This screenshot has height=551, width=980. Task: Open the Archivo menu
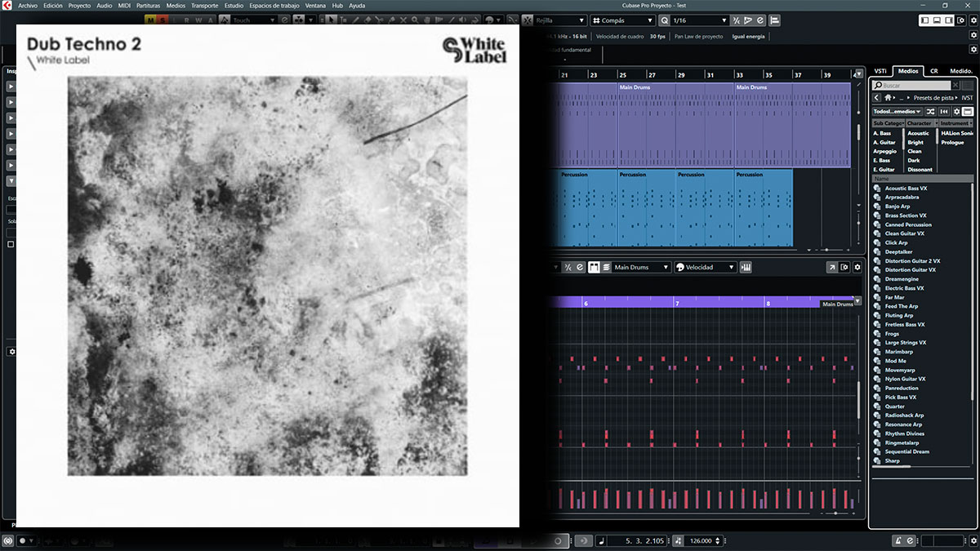(28, 5)
